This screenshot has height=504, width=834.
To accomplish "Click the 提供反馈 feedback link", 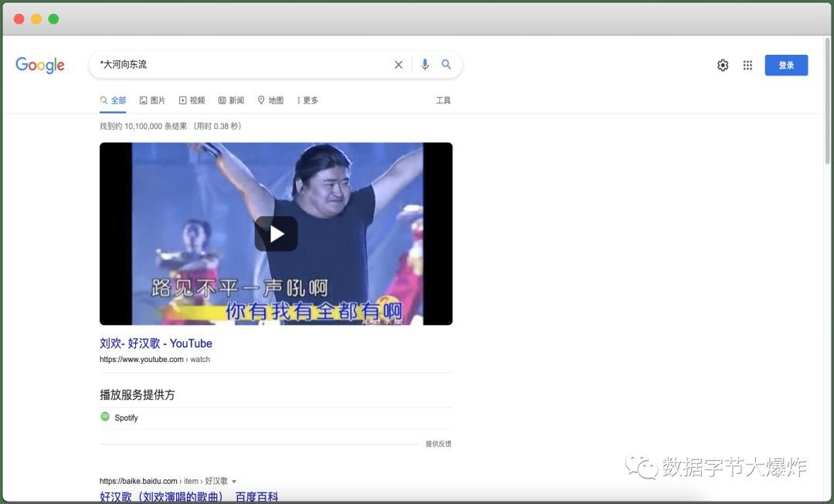I will coord(439,444).
